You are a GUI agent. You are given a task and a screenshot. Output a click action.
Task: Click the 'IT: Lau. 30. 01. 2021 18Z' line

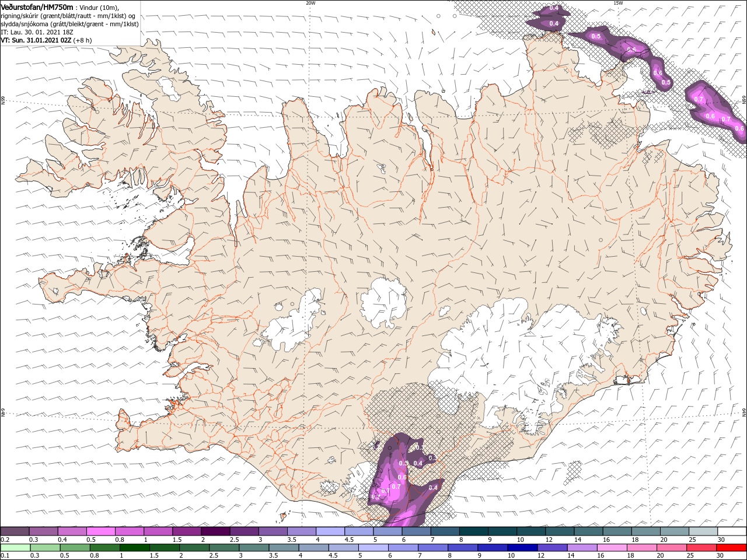tap(36, 33)
